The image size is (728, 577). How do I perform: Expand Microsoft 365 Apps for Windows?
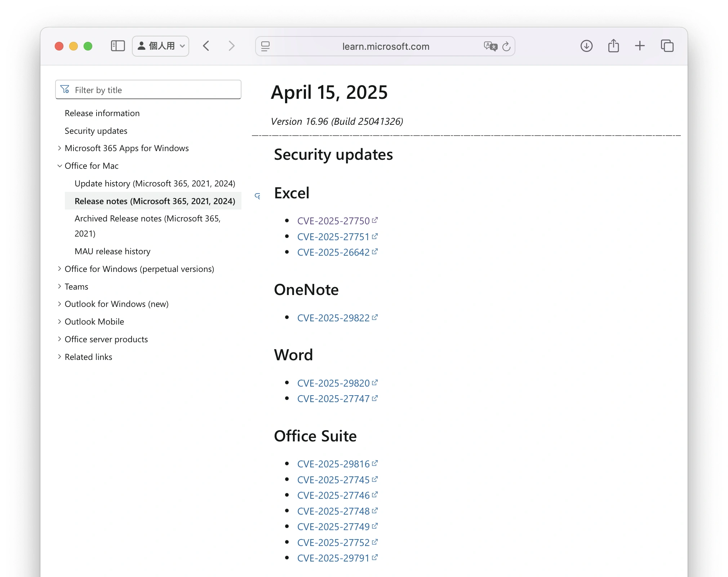coord(59,148)
